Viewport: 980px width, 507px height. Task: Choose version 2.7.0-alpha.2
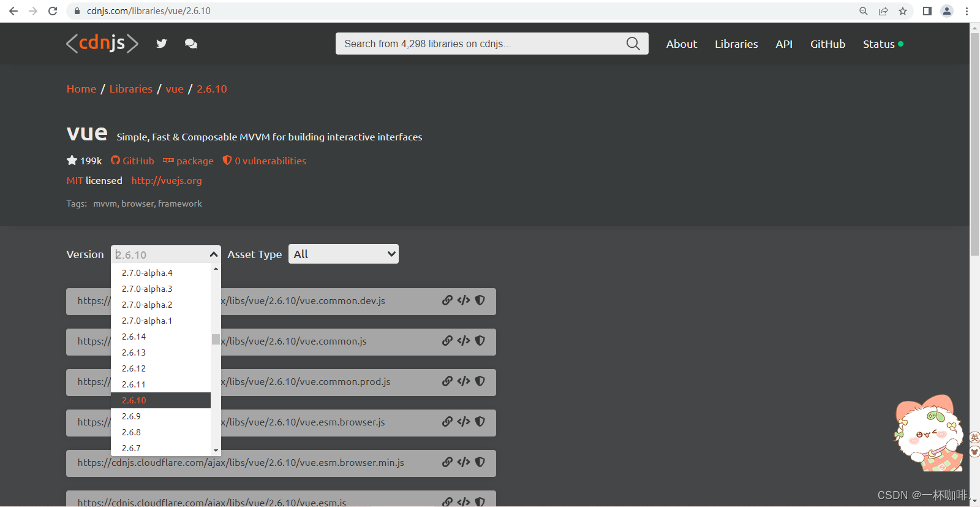161,305
